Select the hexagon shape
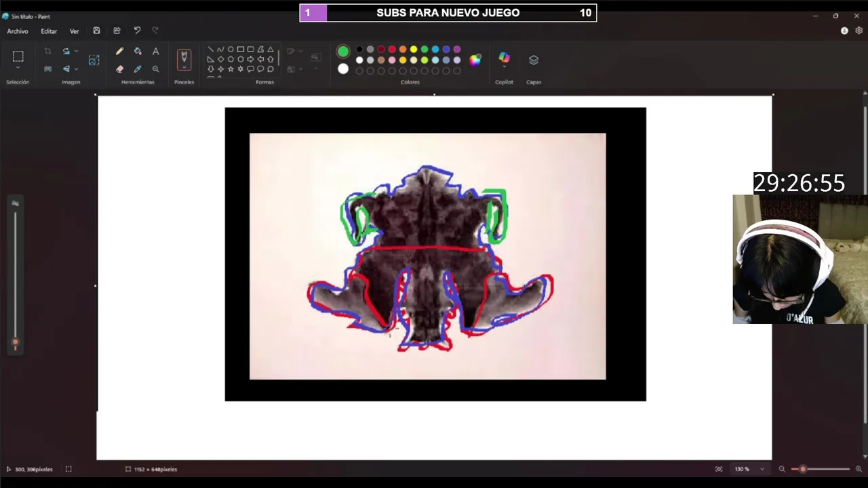Screen dimensions: 868x488 pyautogui.click(x=240, y=59)
